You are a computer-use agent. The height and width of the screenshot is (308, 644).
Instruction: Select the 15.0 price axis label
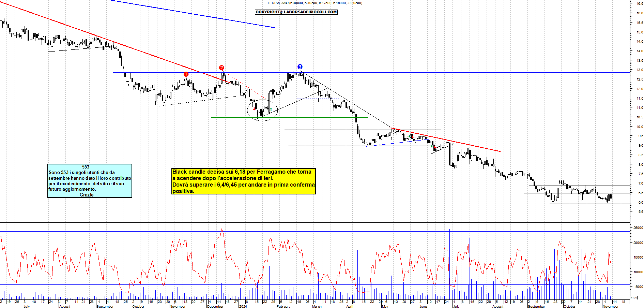(x=640, y=32)
